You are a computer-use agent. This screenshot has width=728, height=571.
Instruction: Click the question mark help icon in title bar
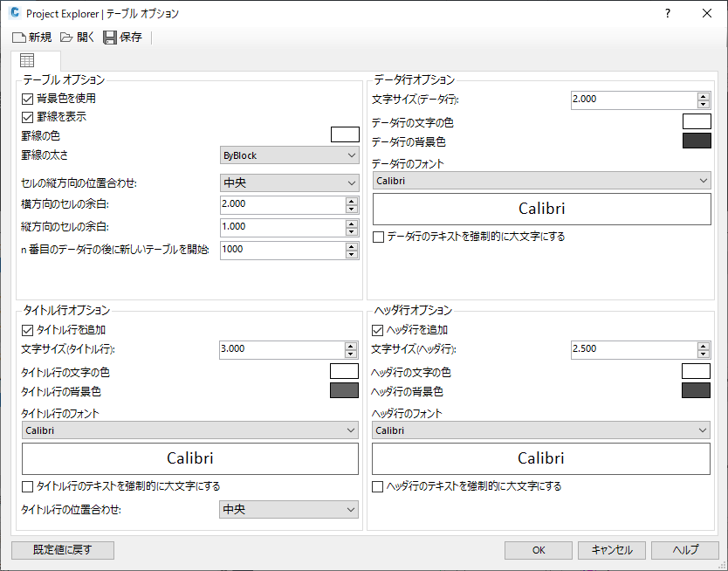coord(668,13)
